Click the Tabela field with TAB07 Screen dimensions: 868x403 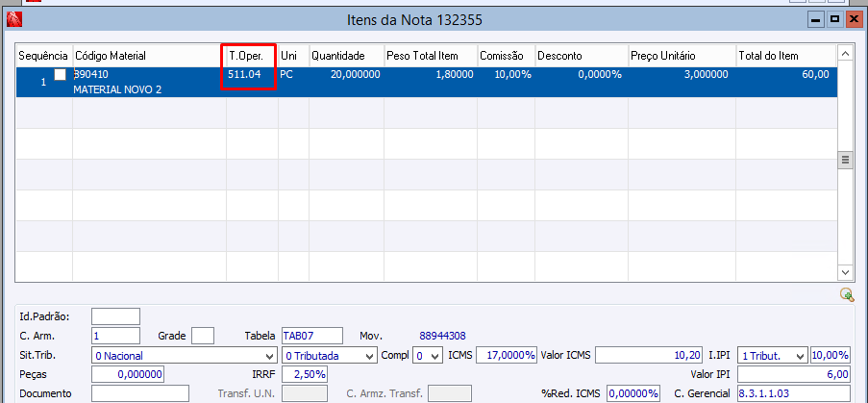312,336
